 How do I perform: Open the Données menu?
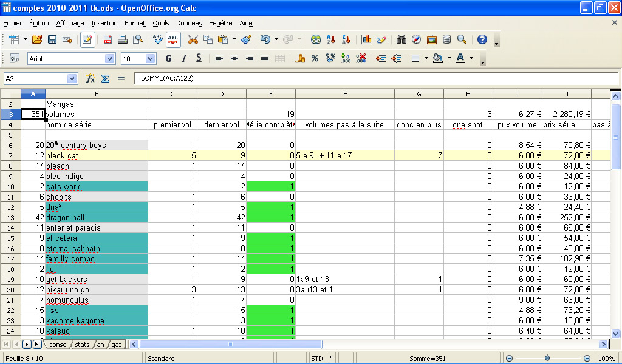tap(189, 23)
